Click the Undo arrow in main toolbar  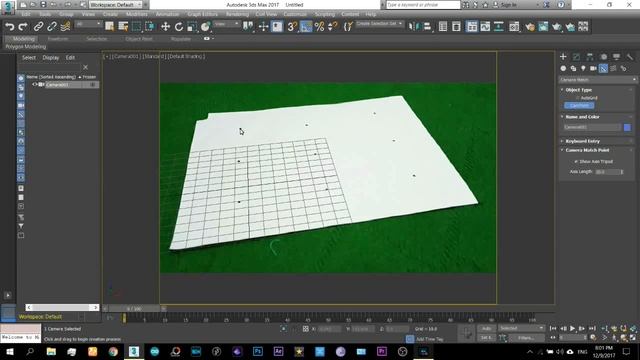(10, 27)
